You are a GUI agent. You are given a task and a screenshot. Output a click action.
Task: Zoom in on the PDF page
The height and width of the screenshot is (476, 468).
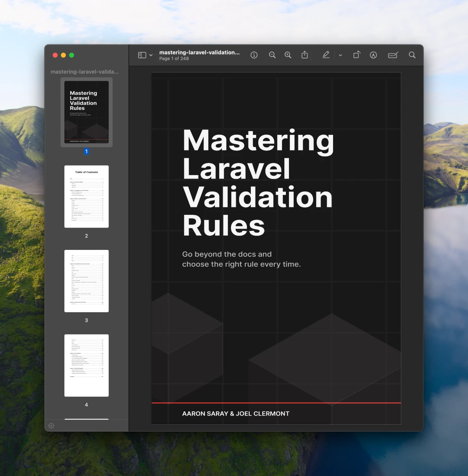coord(288,55)
